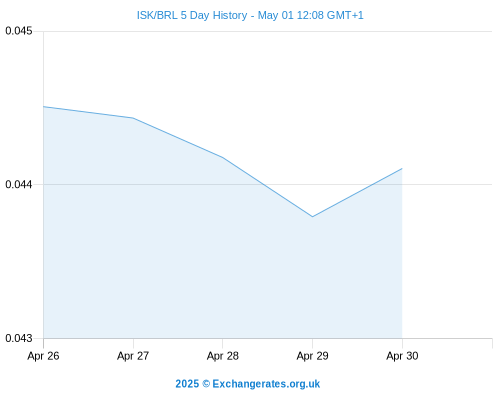
Task: Select the Apr 30 x-axis label
Action: (x=402, y=356)
